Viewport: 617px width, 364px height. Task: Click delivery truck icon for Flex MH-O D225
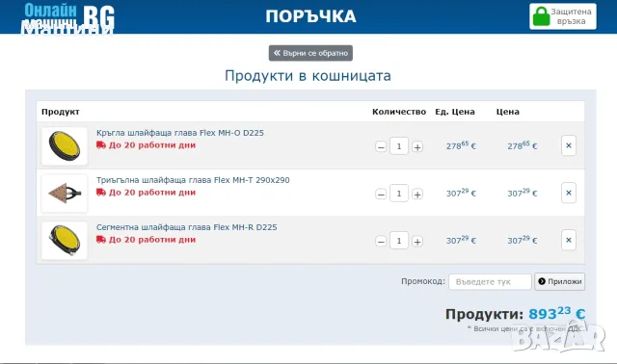click(x=101, y=145)
